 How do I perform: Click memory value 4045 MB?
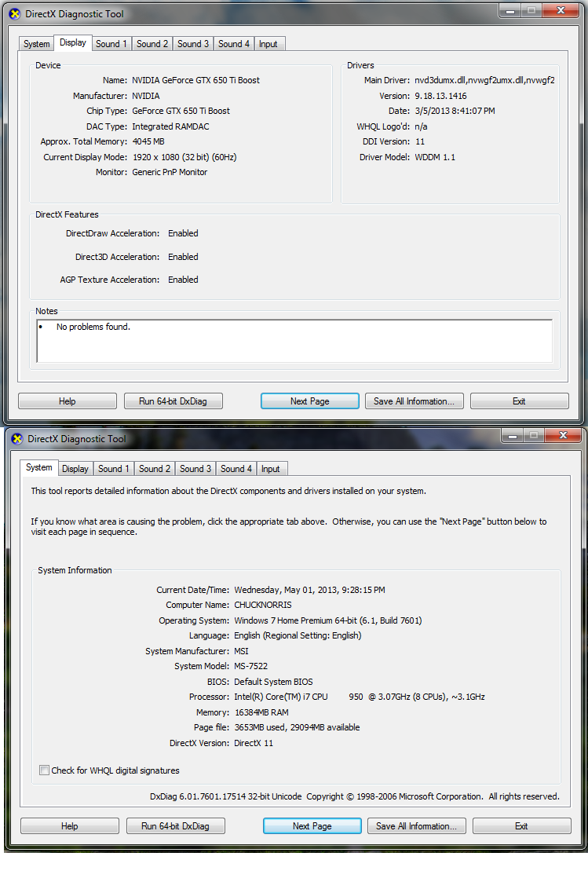pyautogui.click(x=148, y=141)
